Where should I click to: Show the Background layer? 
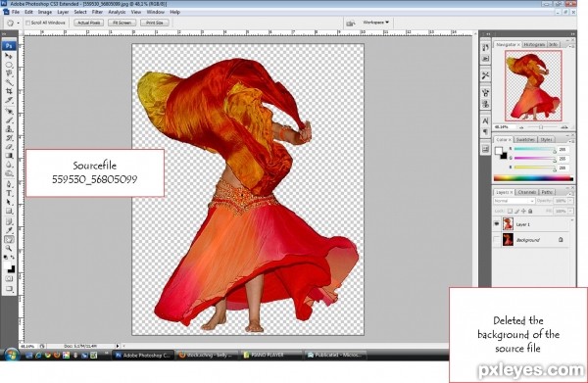[x=497, y=240]
